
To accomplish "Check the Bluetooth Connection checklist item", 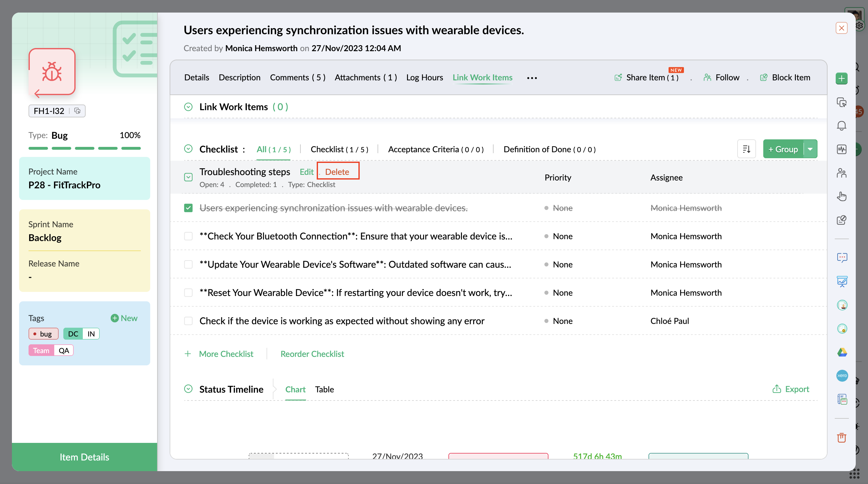I will pos(188,236).
